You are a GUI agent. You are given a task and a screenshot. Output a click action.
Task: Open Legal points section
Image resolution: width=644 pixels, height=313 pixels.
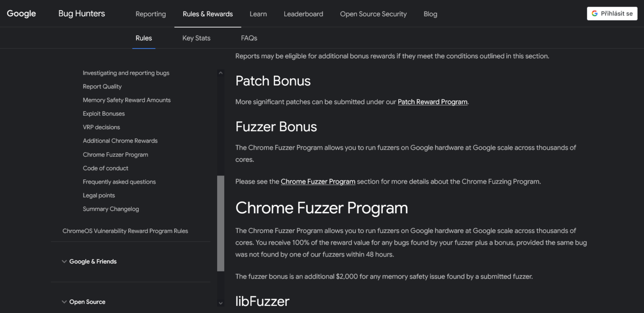coord(99,195)
